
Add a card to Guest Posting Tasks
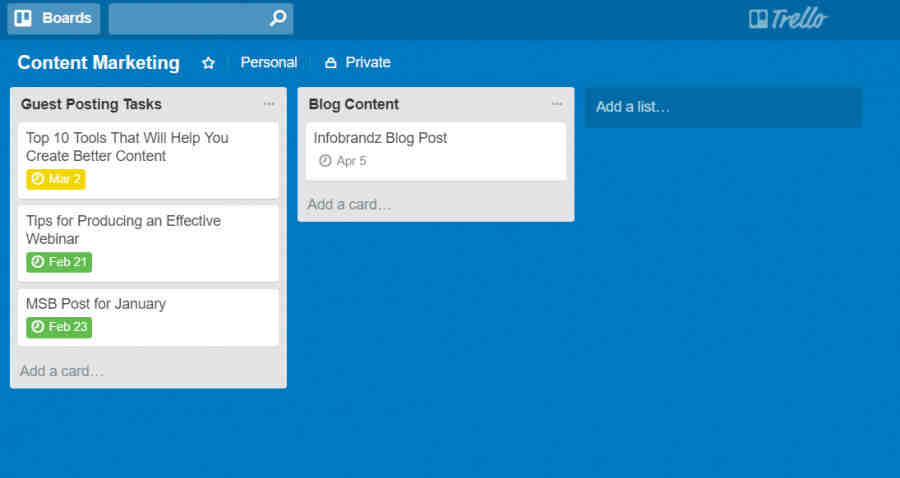pyautogui.click(x=62, y=371)
